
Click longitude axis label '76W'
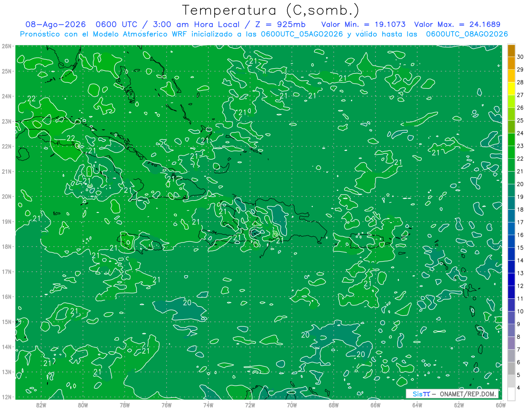(167, 404)
